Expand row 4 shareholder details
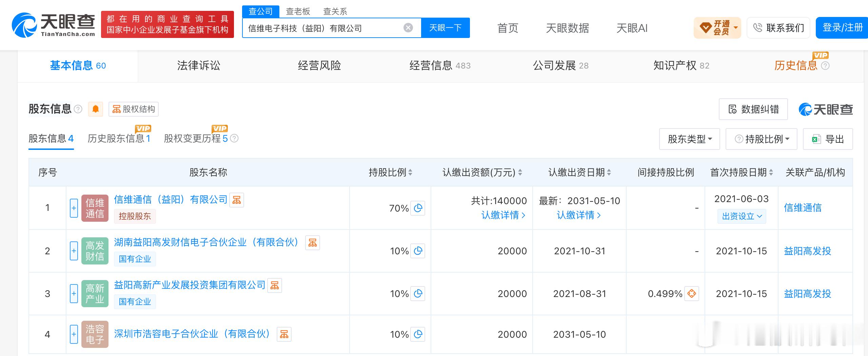This screenshot has width=868, height=356. pos(74,334)
